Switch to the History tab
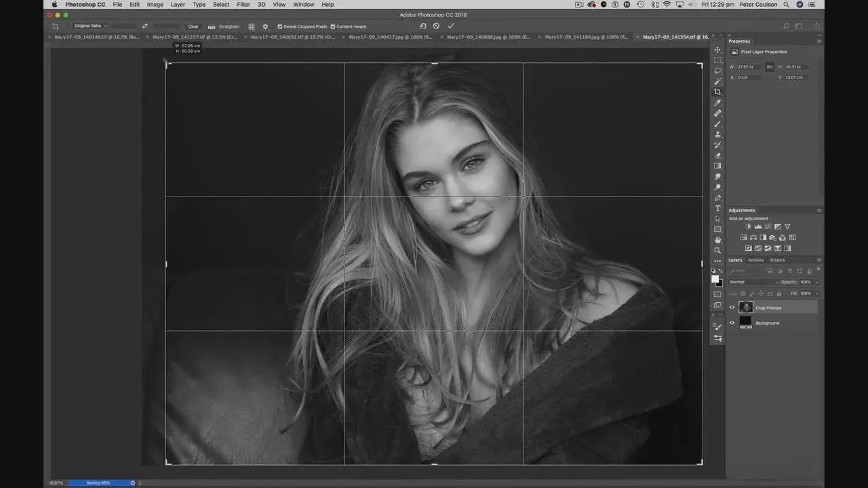Viewport: 868px width, 488px height. (777, 260)
